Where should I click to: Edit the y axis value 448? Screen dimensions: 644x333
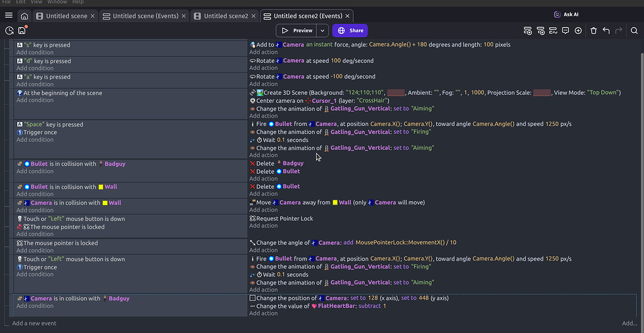point(424,298)
